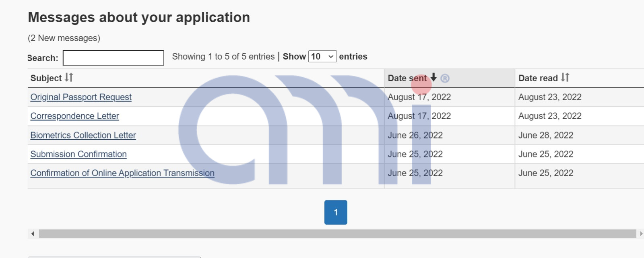
Task: Focus the Search input field
Action: [x=113, y=58]
